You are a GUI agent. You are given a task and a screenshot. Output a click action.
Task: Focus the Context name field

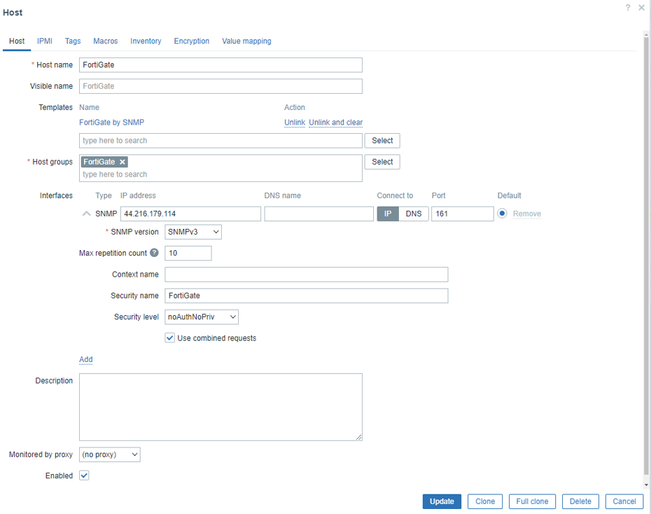click(306, 274)
